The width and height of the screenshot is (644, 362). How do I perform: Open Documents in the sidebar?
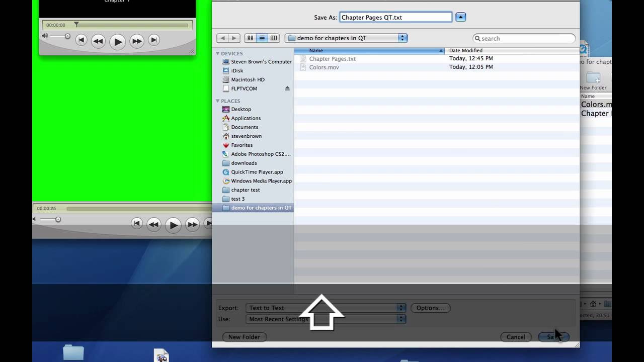[x=240, y=128]
